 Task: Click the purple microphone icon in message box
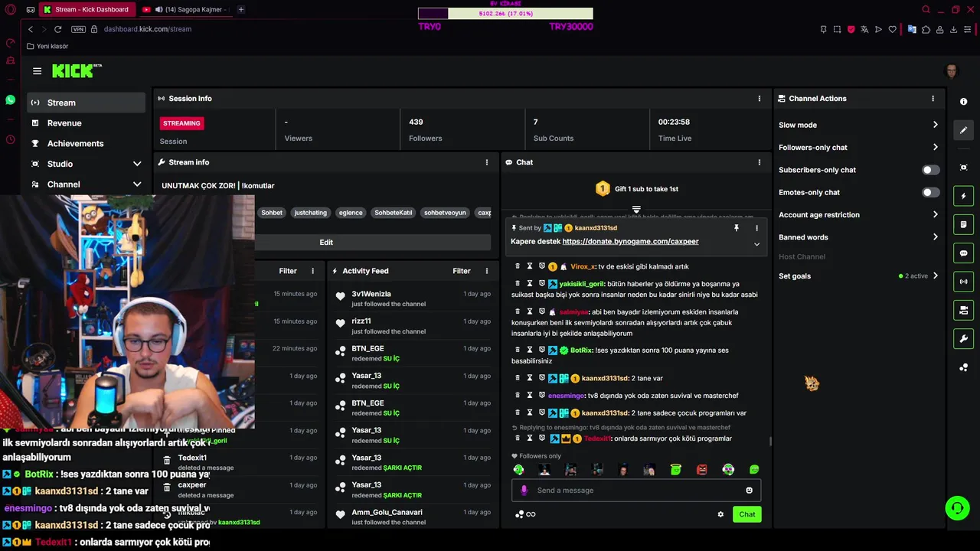coord(524,491)
